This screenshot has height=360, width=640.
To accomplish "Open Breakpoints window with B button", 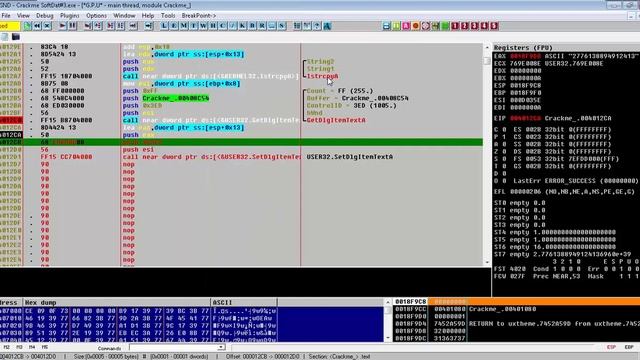I will (x=252, y=26).
